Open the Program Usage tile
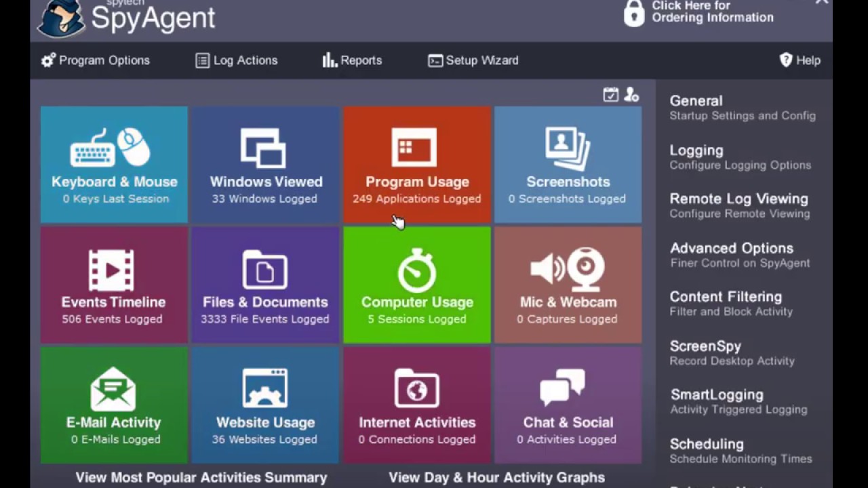 coord(417,165)
